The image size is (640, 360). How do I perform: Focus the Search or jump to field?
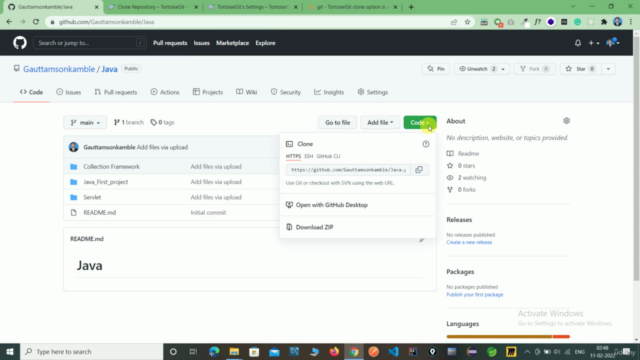[x=89, y=43]
